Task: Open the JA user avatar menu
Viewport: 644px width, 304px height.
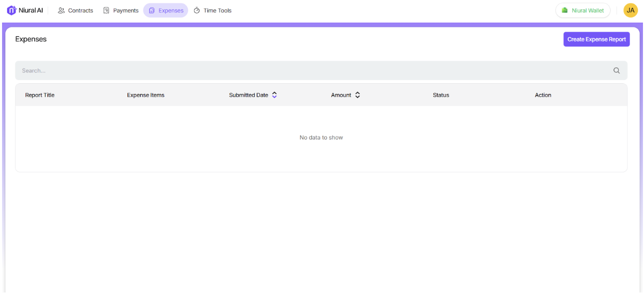Action: 631,10
